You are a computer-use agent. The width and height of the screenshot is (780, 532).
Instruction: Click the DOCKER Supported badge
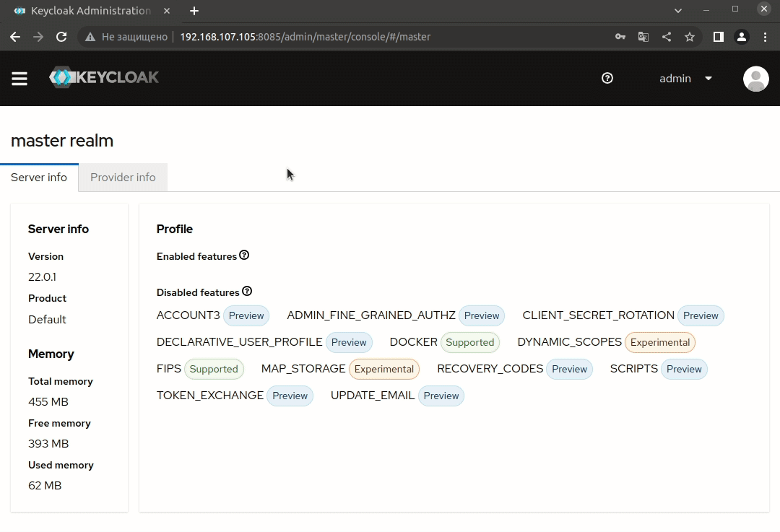click(x=469, y=343)
